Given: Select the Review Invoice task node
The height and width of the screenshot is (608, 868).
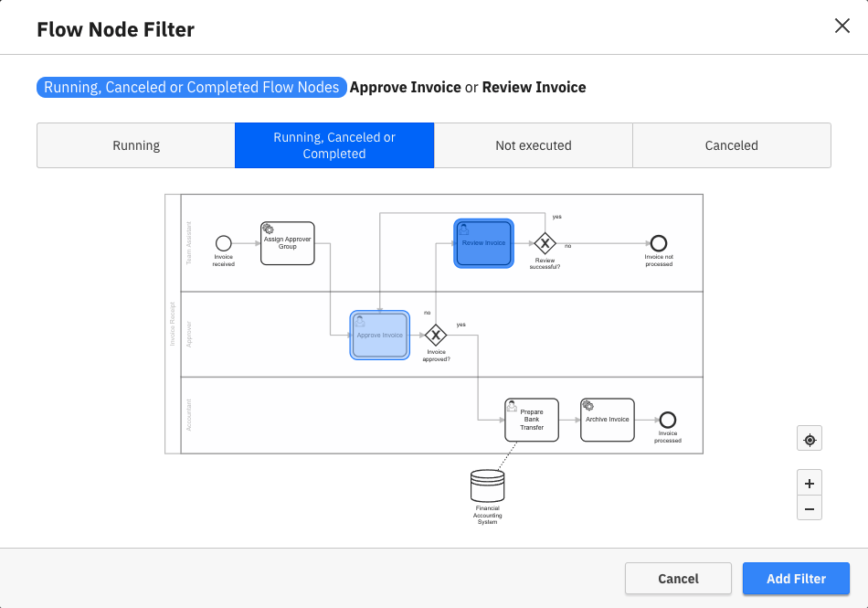Looking at the screenshot, I should tap(483, 243).
